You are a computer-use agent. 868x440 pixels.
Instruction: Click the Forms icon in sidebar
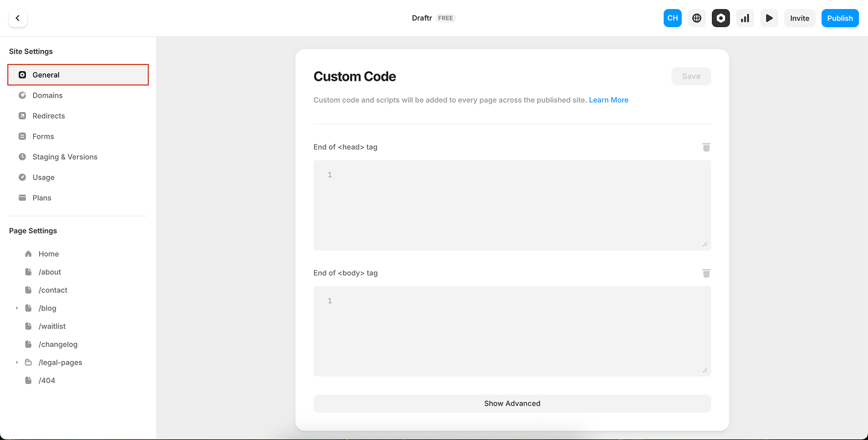pos(22,136)
